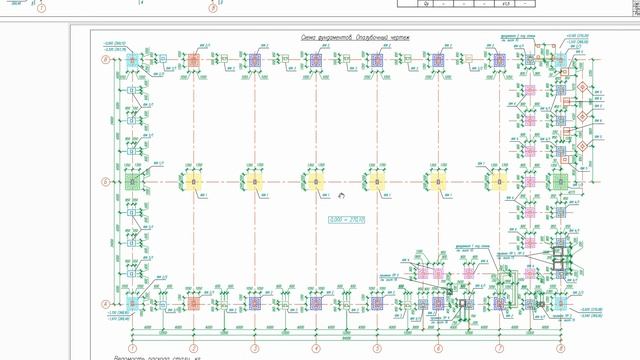Select the purple foundation at axes В and 5
Viewport: 640px width, 360px height.
377,60
